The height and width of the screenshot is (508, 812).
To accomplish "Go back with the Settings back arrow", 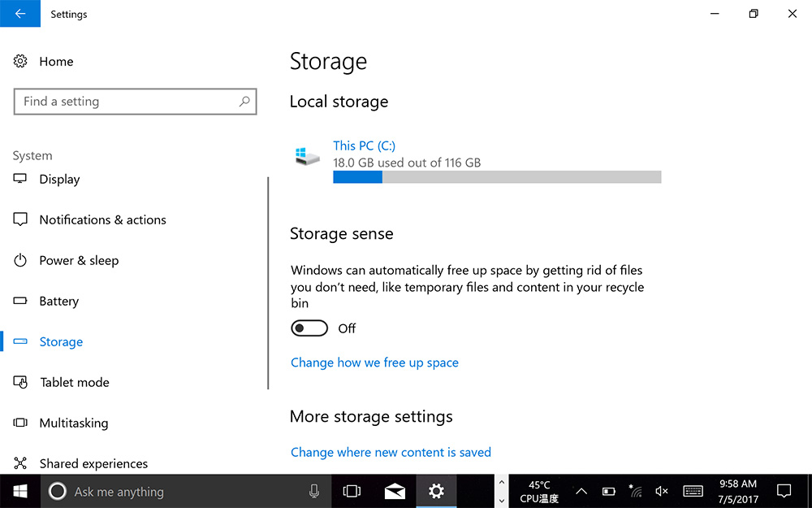I will coord(20,14).
